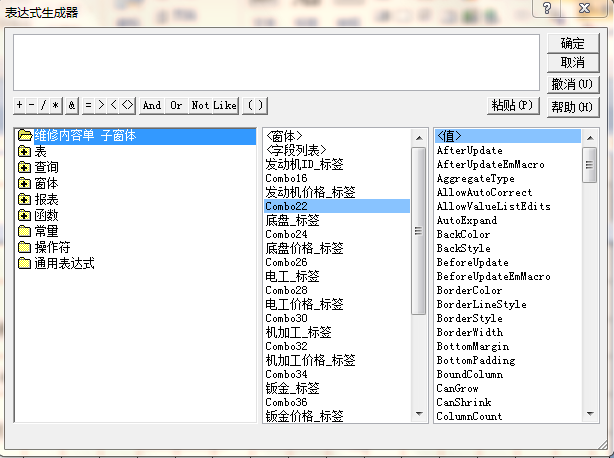
Task: Click into the expression text box
Action: click(x=276, y=62)
